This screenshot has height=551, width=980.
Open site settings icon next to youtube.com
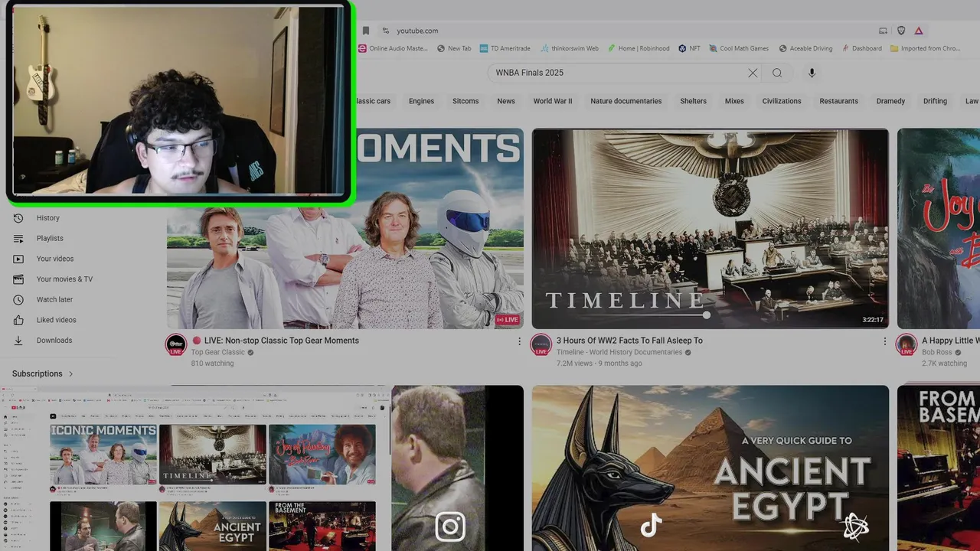click(x=385, y=31)
